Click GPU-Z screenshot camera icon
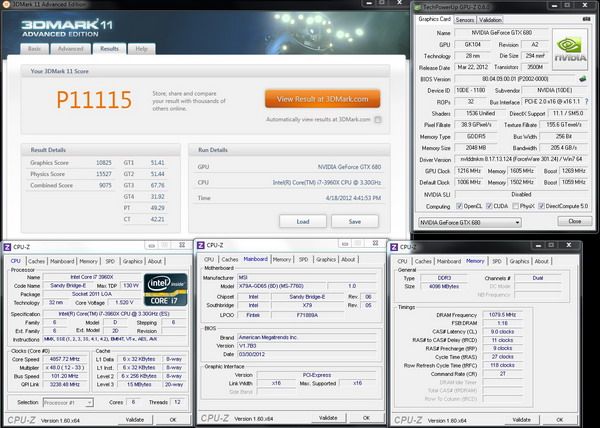The height and width of the screenshot is (428, 600). [x=586, y=19]
